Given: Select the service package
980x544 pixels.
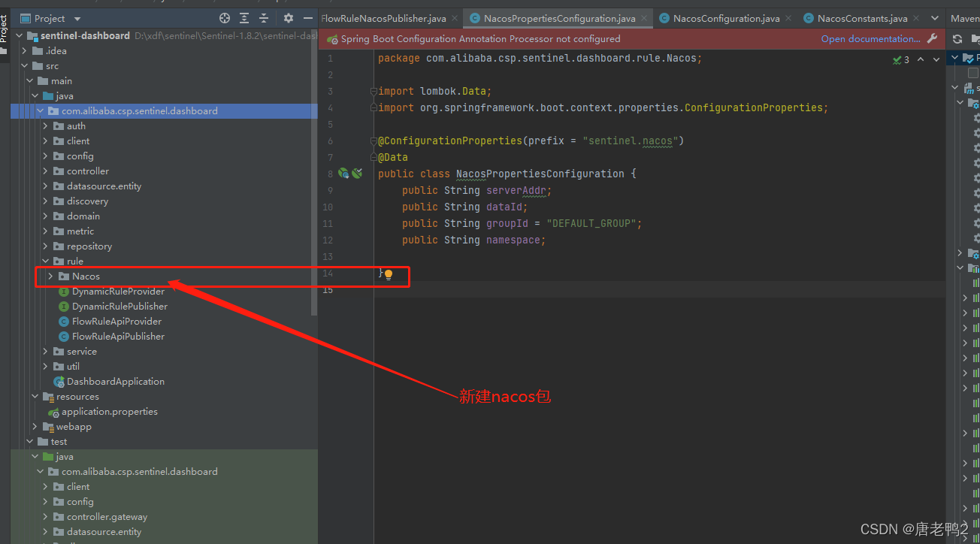Looking at the screenshot, I should tap(81, 352).
